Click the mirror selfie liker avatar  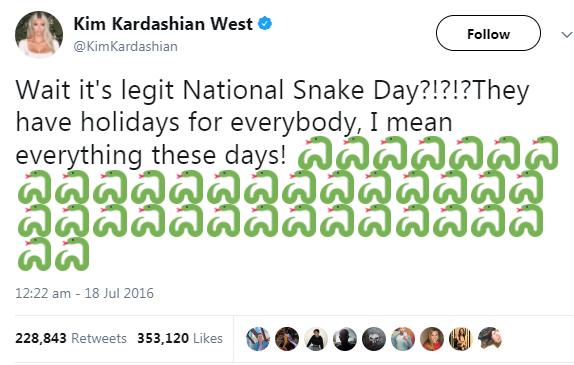coord(403,339)
